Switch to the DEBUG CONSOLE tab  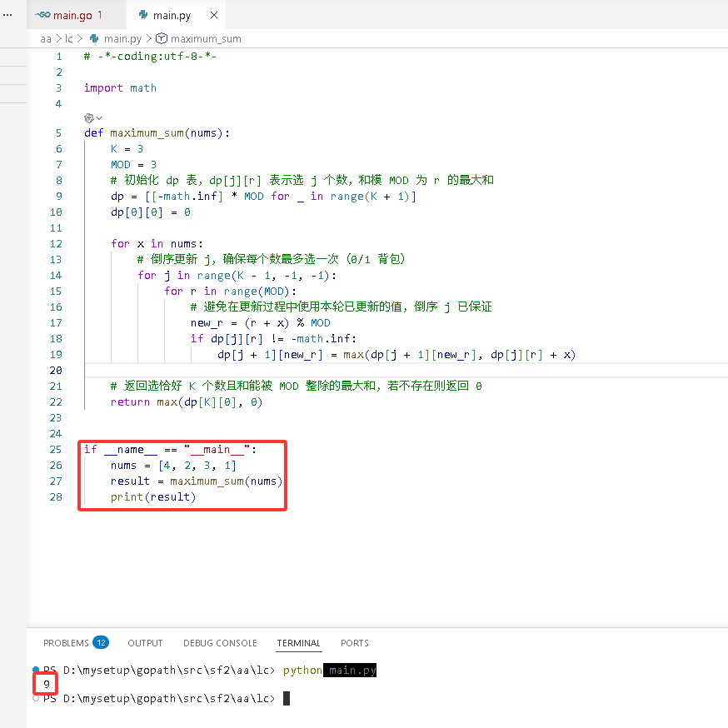(x=220, y=643)
